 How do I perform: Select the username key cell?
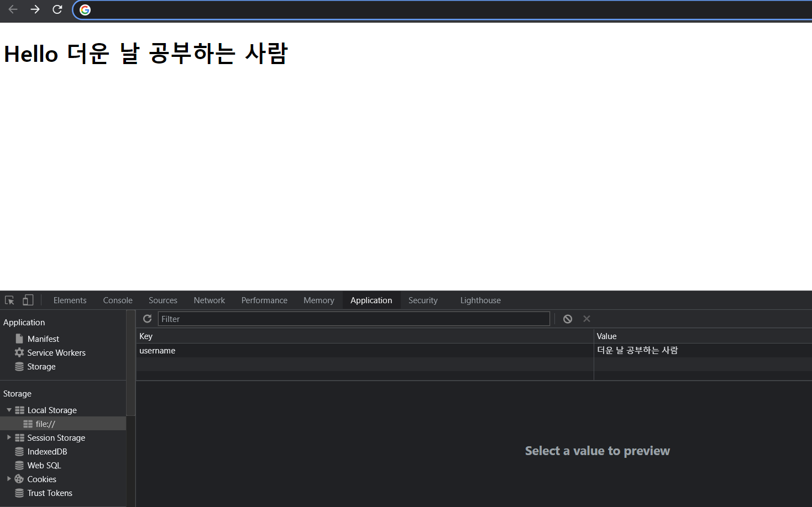pyautogui.click(x=365, y=350)
